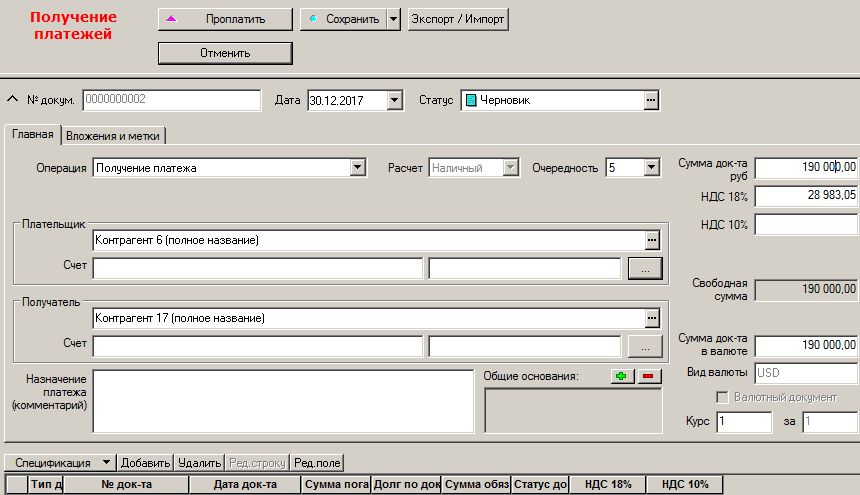Click Добавить in the specification toolbar
Viewport: 860px width, 495px height.
[x=145, y=463]
